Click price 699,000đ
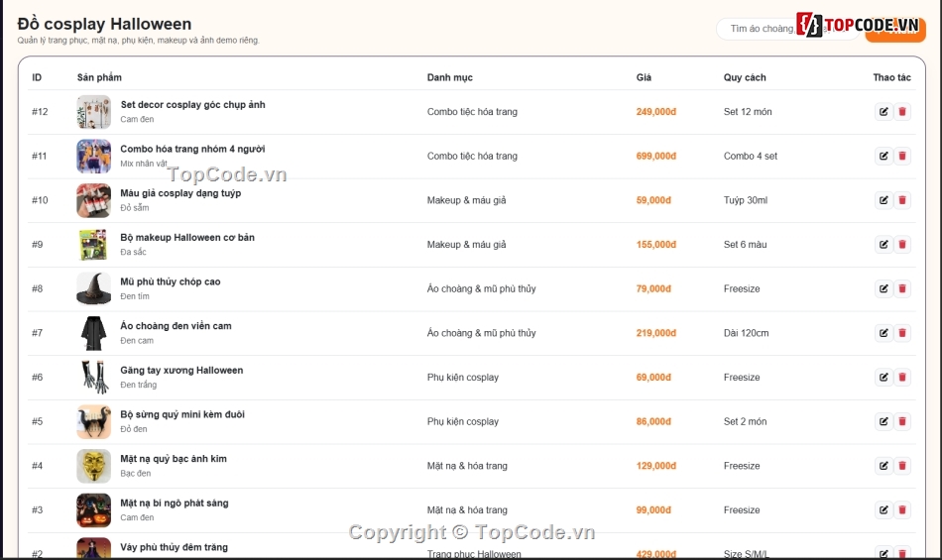The height and width of the screenshot is (560, 942). (656, 156)
